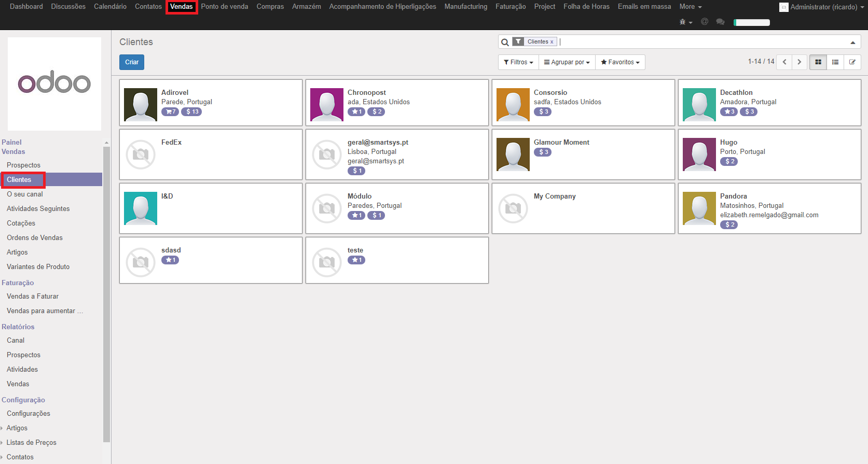
Task: Switch to list view
Action: (835, 62)
